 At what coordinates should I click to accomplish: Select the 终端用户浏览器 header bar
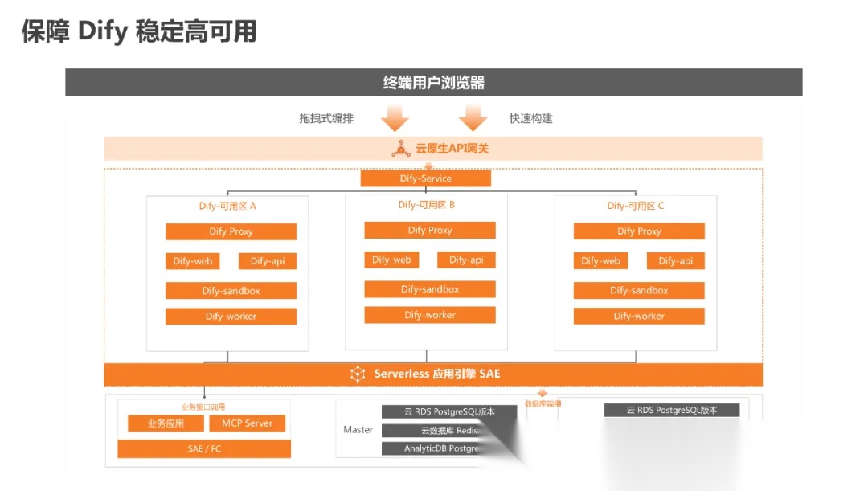433,82
